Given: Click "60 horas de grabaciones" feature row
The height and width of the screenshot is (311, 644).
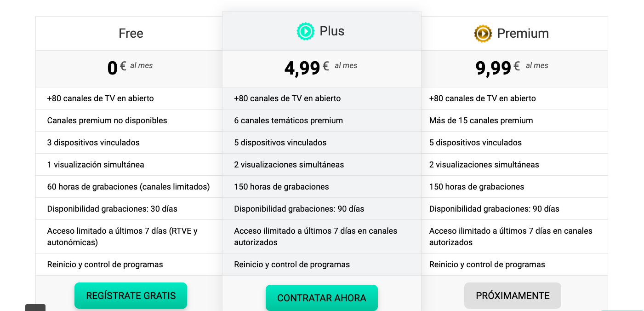Looking at the screenshot, I should (128, 187).
